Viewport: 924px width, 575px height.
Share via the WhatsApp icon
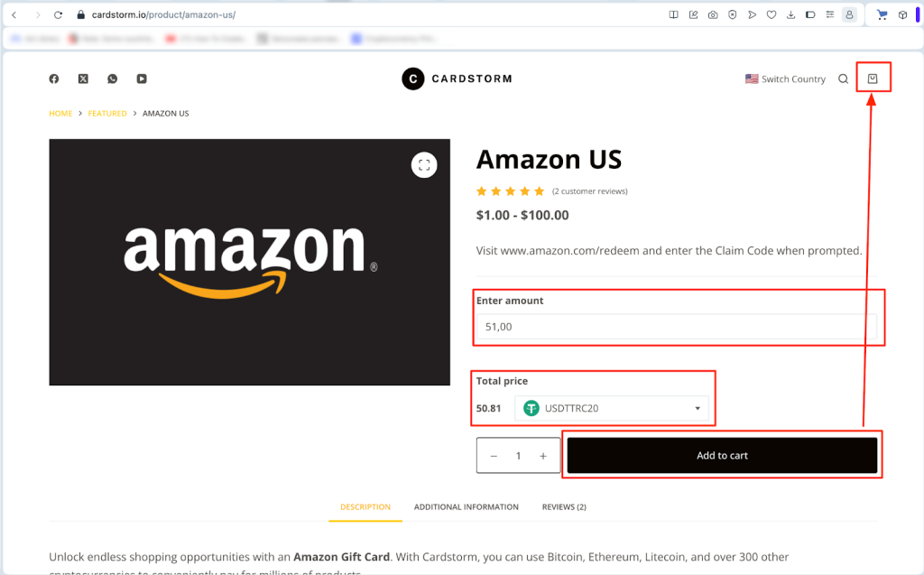[112, 79]
